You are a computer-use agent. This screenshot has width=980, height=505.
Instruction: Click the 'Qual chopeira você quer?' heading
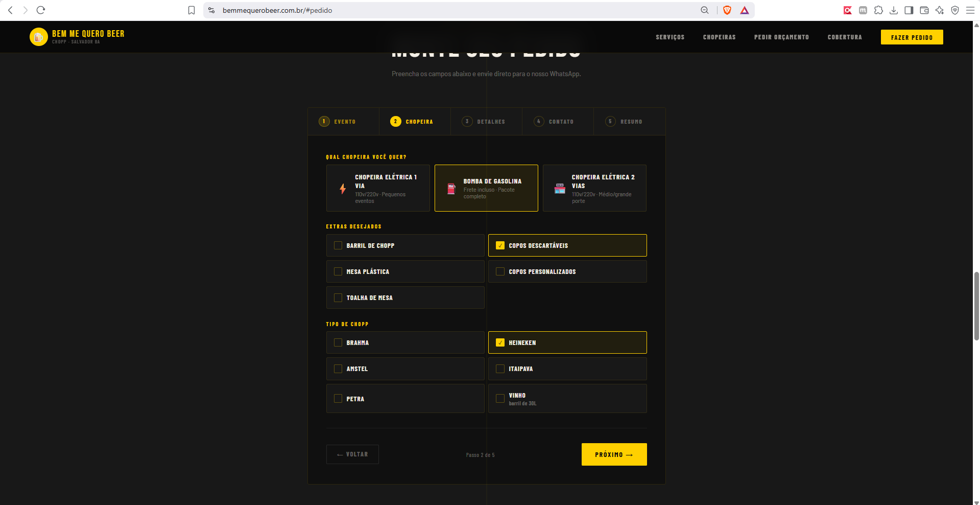(366, 157)
